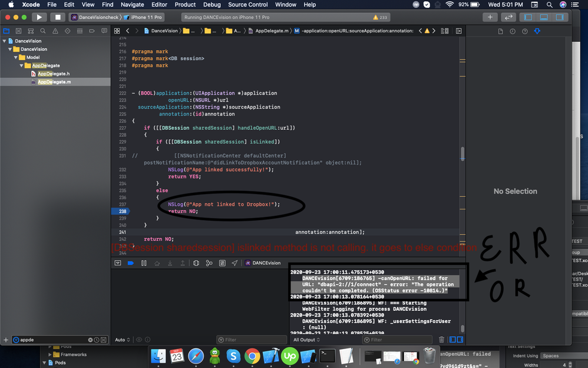
Task: Hide the right Inspectors panel
Action: coord(560,17)
